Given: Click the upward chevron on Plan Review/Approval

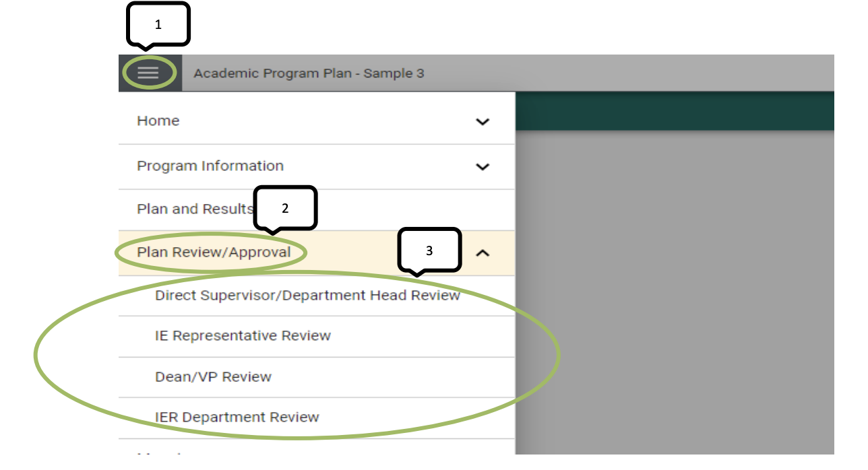Looking at the screenshot, I should point(483,252).
